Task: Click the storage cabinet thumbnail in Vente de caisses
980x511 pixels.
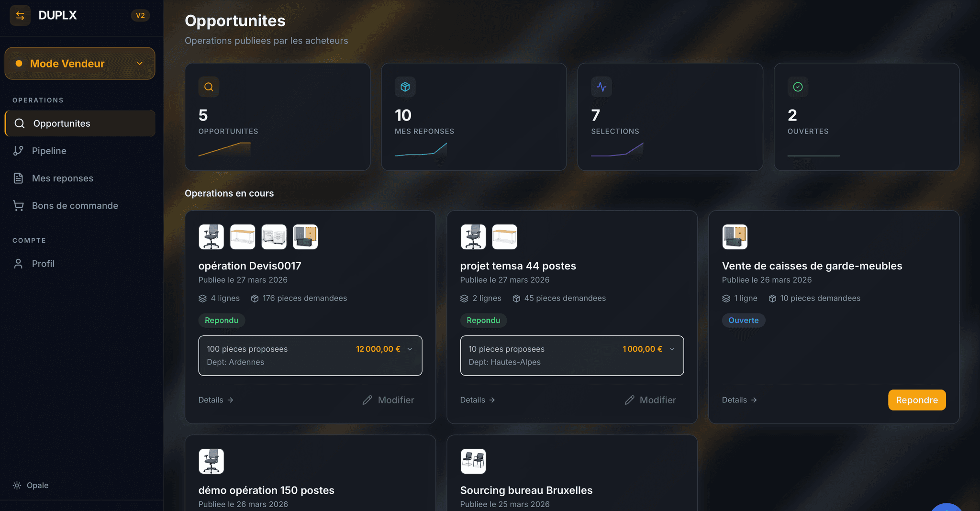Action: 735,237
